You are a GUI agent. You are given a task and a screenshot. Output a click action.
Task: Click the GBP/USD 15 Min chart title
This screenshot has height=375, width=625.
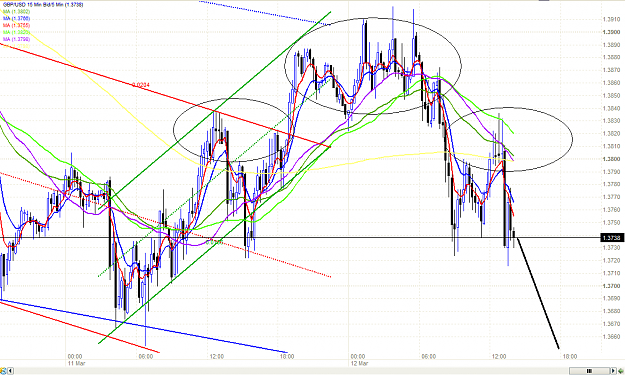[x=43, y=5]
